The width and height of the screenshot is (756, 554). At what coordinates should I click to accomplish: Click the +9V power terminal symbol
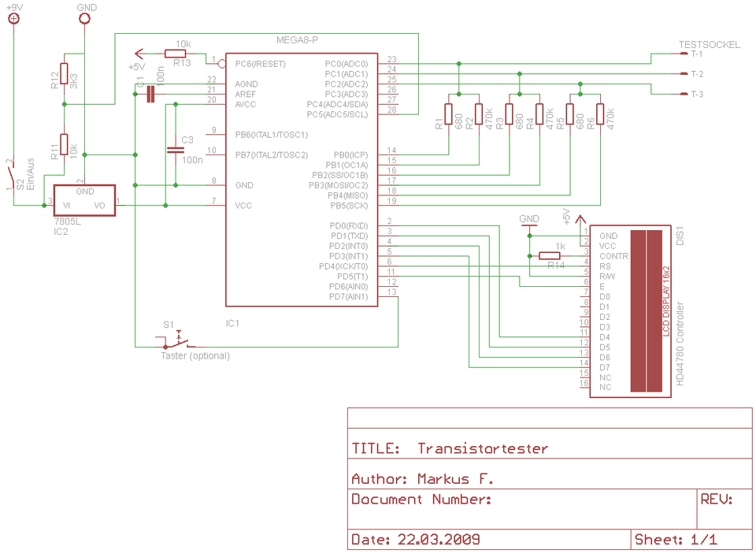point(14,18)
